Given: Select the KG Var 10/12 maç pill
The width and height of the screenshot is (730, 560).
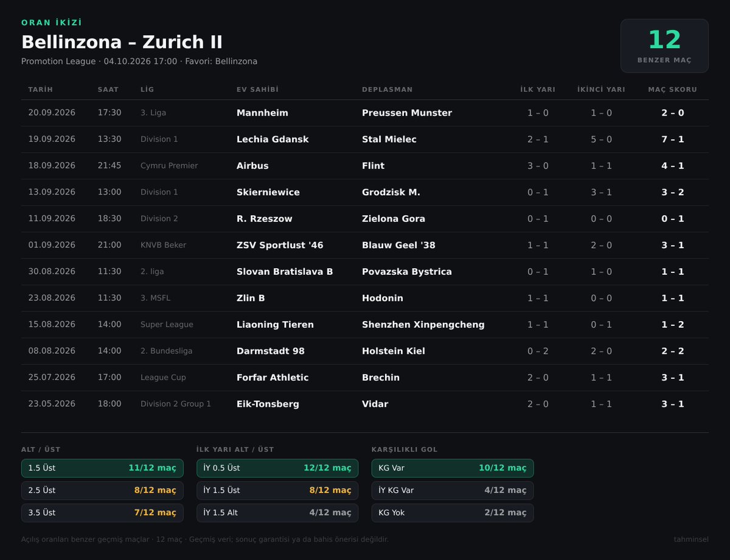Looking at the screenshot, I should [453, 468].
